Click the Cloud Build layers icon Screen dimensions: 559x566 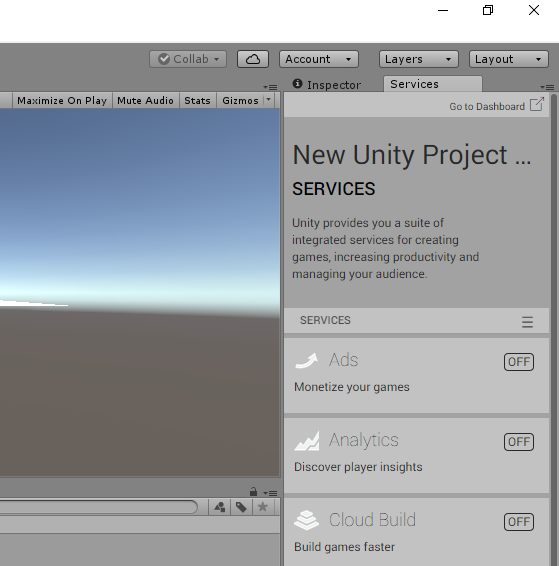tap(306, 520)
